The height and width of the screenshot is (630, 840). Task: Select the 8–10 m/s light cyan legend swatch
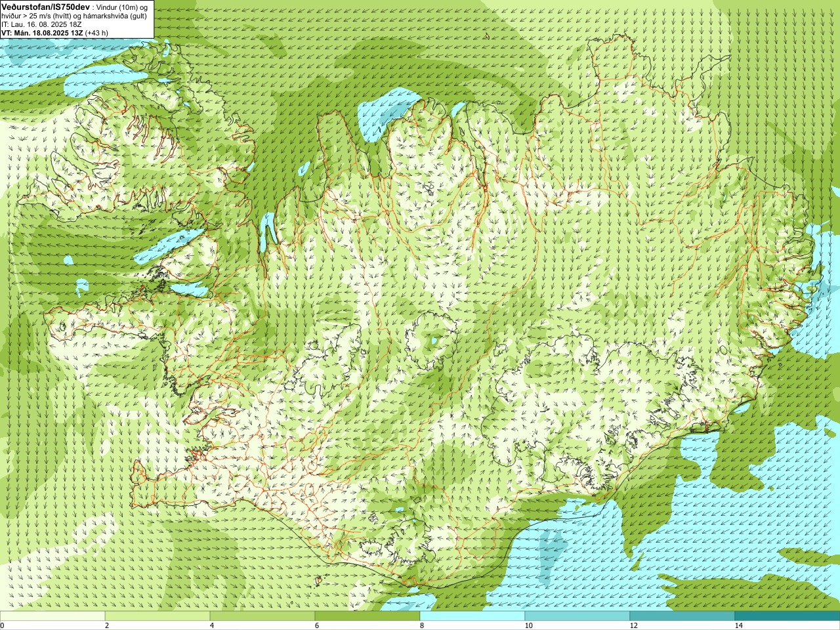[x=472, y=616]
